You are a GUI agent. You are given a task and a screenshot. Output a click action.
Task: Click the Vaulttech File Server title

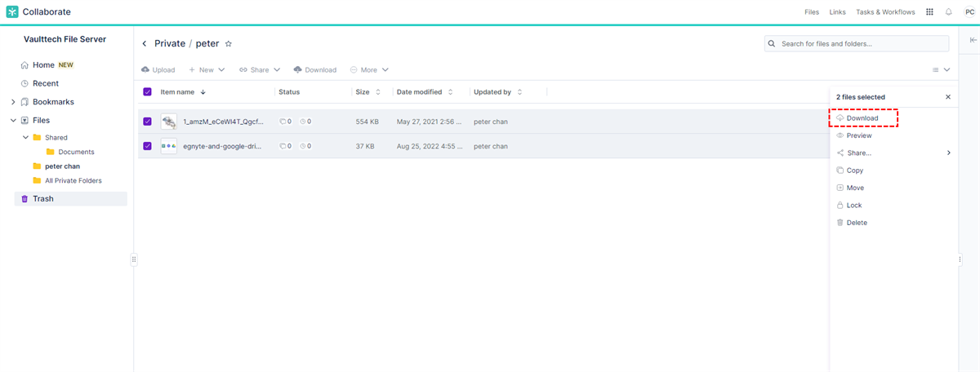point(65,39)
